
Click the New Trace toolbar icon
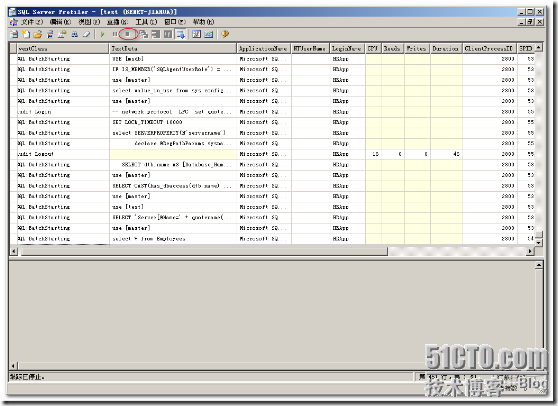pos(14,34)
